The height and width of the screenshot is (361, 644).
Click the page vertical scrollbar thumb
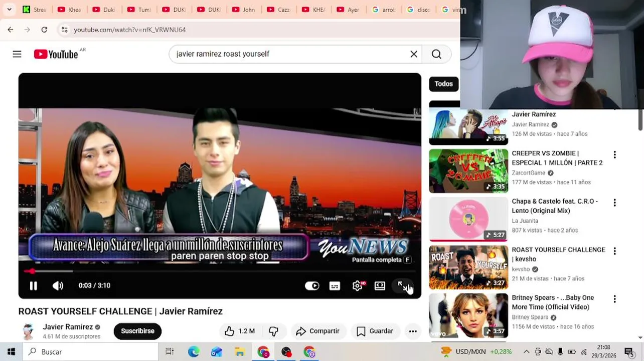(x=640, y=119)
